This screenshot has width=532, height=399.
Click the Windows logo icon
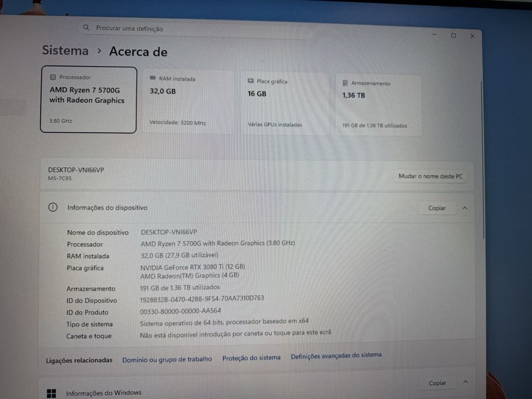click(51, 393)
